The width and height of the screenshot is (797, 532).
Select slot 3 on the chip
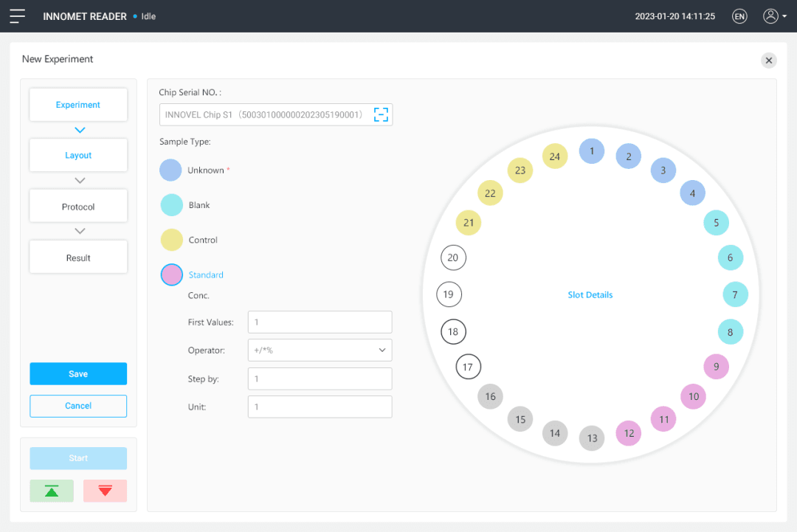663,170
